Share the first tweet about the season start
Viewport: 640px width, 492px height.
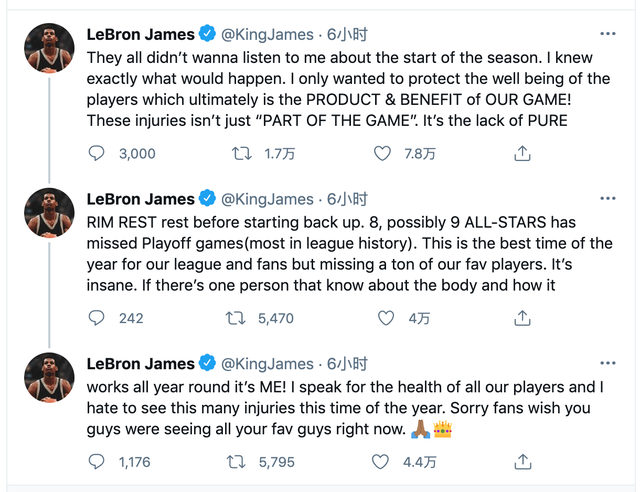521,153
